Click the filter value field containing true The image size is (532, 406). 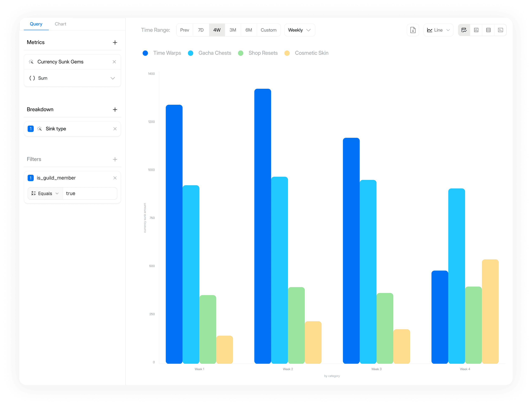pyautogui.click(x=90, y=193)
